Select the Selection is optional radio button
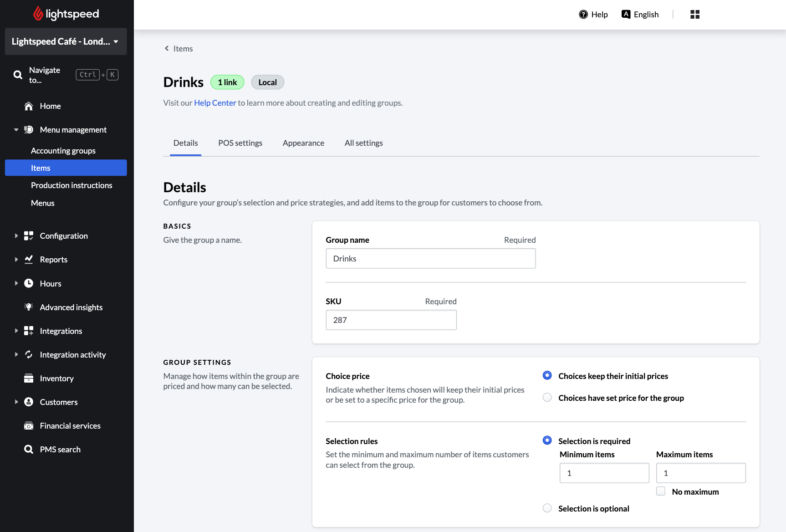786x532 pixels. coord(547,508)
